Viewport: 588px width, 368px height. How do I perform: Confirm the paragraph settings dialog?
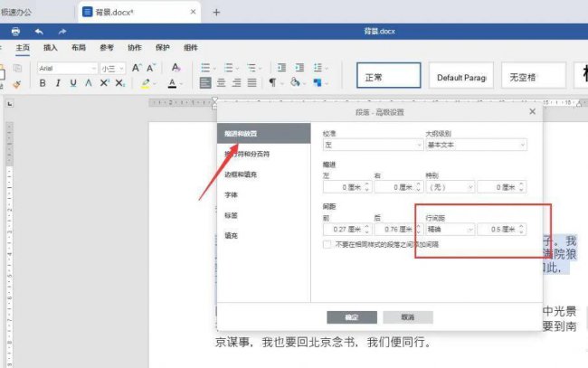(352, 317)
